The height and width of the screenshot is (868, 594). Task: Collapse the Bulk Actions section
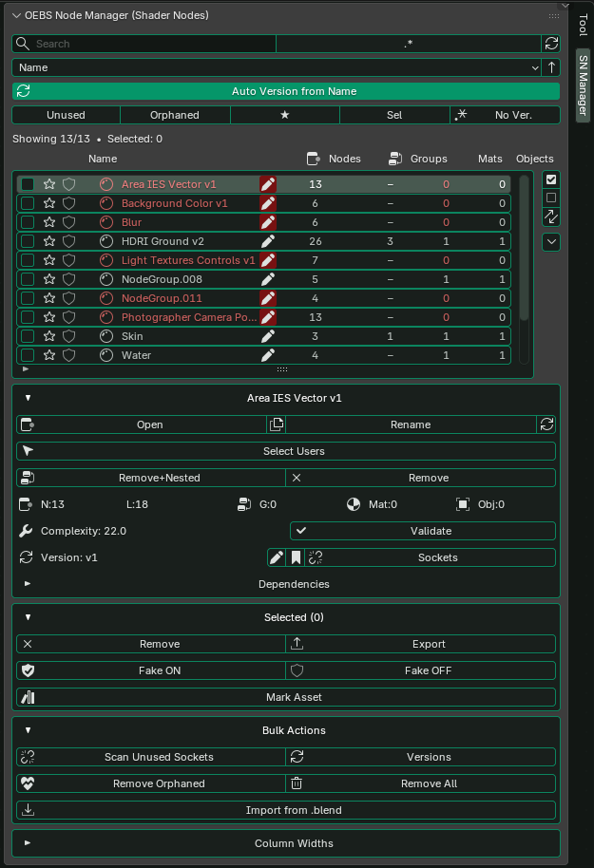(x=28, y=730)
